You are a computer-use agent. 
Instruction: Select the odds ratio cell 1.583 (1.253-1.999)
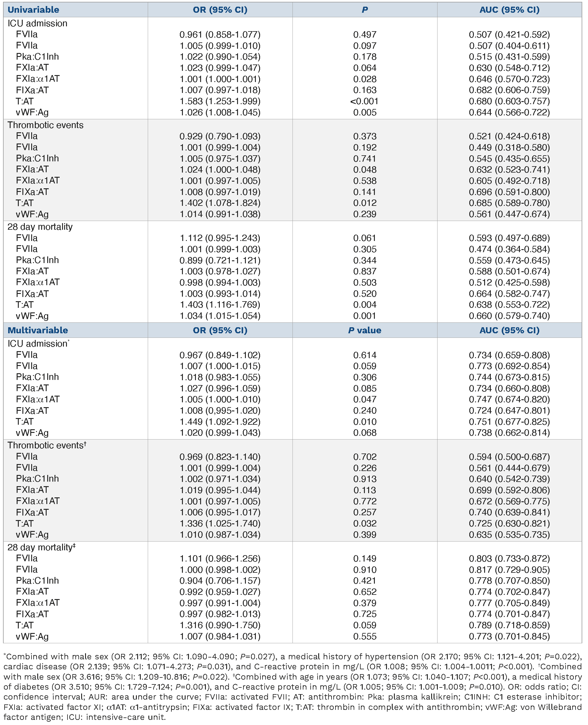click(220, 101)
